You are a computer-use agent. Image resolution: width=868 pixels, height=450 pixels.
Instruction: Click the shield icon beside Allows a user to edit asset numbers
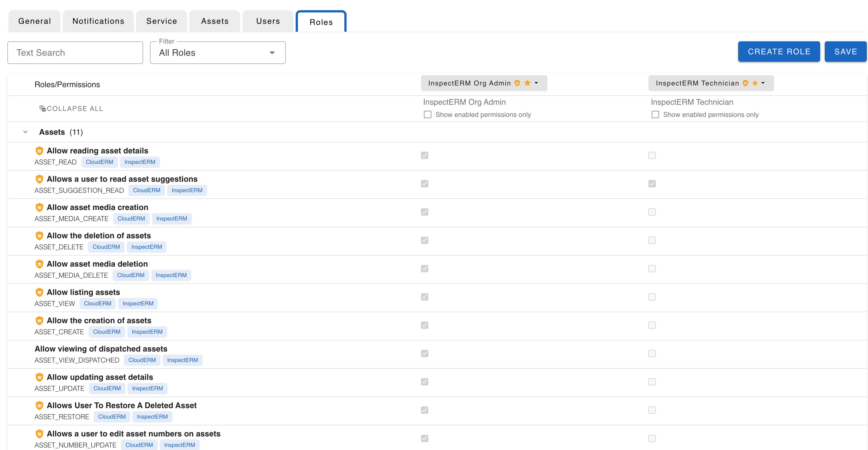pyautogui.click(x=39, y=434)
